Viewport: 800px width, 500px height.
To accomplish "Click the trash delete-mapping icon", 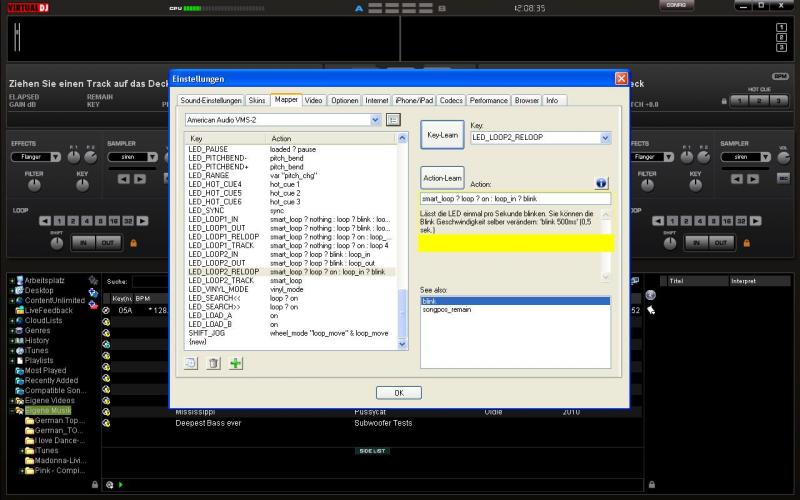I will pyautogui.click(x=213, y=363).
